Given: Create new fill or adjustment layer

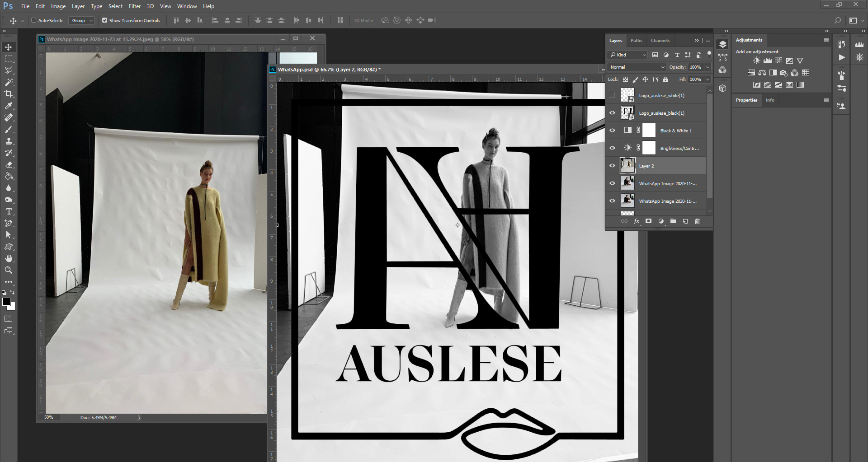Looking at the screenshot, I should pos(661,221).
